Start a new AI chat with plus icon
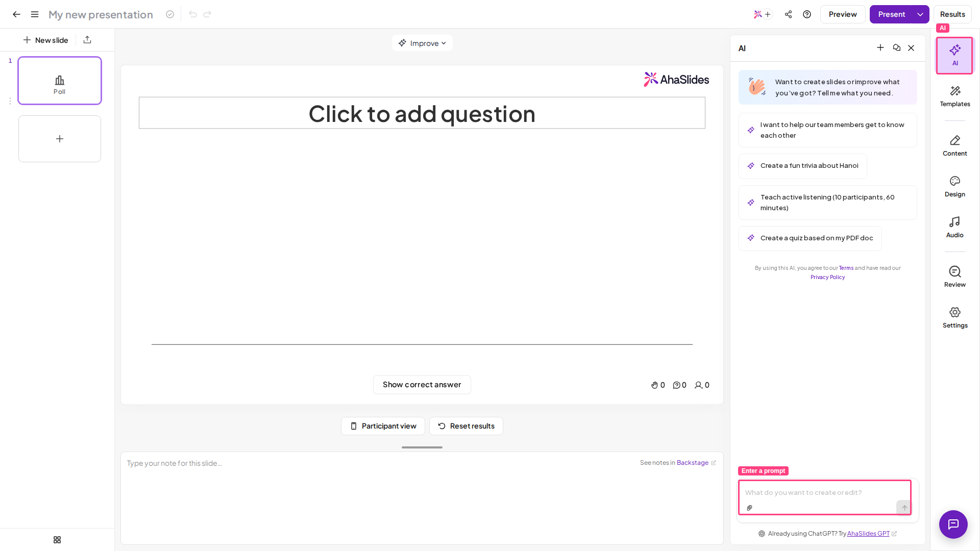 (x=880, y=48)
